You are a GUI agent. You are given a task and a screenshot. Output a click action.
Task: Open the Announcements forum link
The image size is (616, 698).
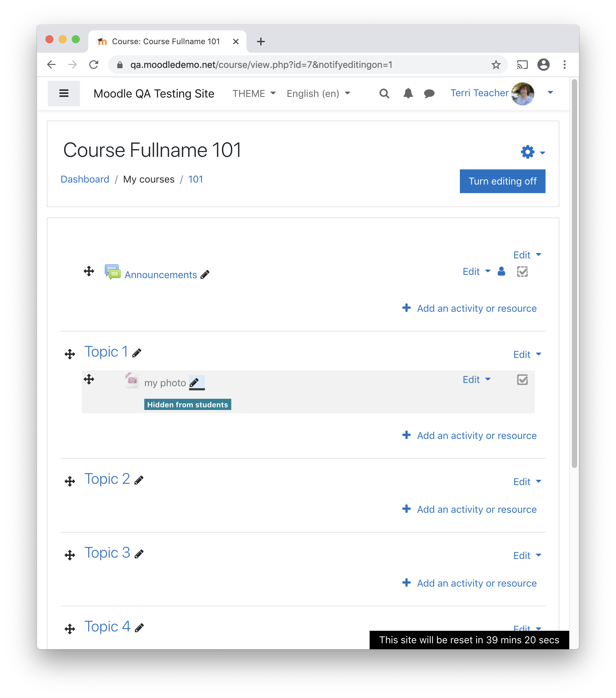tap(160, 275)
